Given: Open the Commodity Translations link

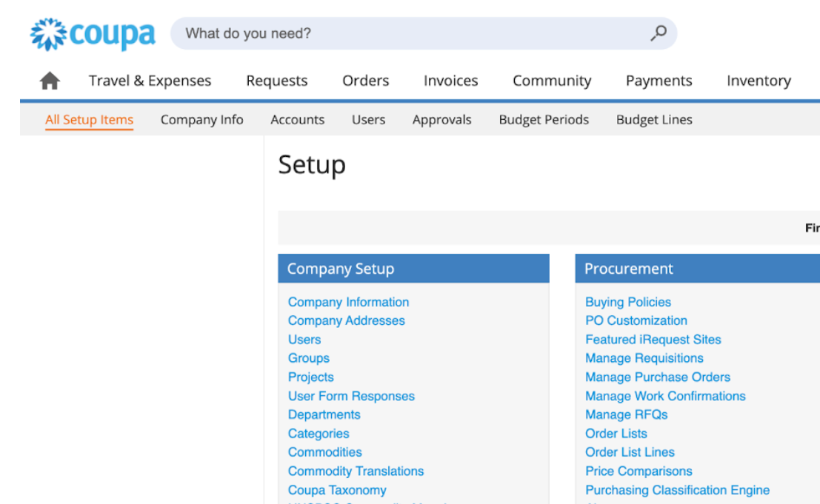Looking at the screenshot, I should (x=356, y=471).
